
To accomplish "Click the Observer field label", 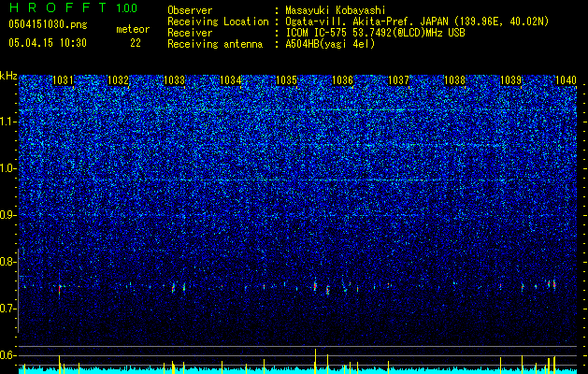I will point(190,10).
